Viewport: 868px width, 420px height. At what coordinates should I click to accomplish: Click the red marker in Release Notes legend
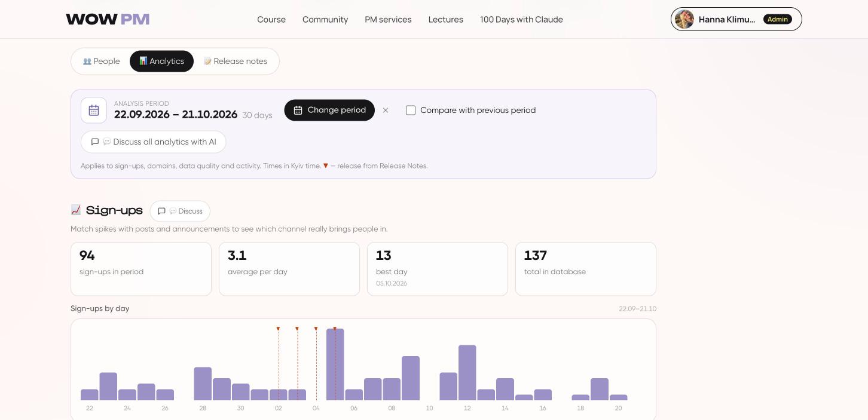tap(326, 165)
